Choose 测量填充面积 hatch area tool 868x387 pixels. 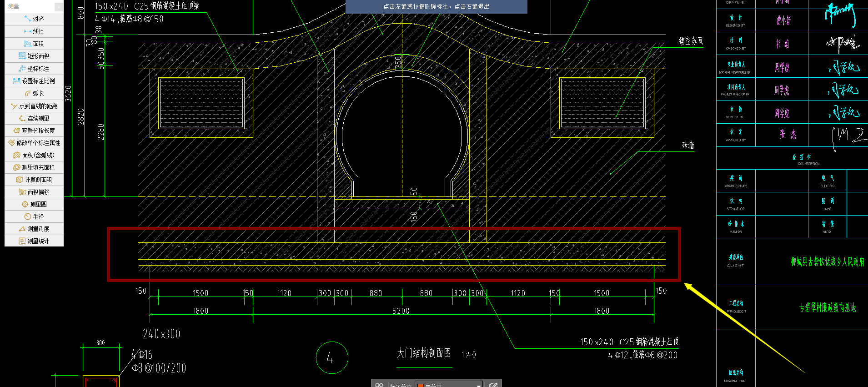coord(34,167)
